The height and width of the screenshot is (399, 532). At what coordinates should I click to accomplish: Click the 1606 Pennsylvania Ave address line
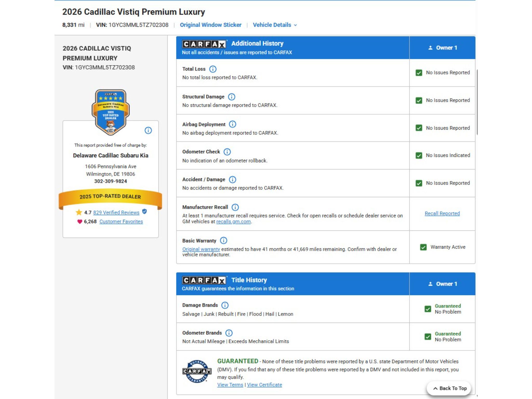click(x=111, y=166)
